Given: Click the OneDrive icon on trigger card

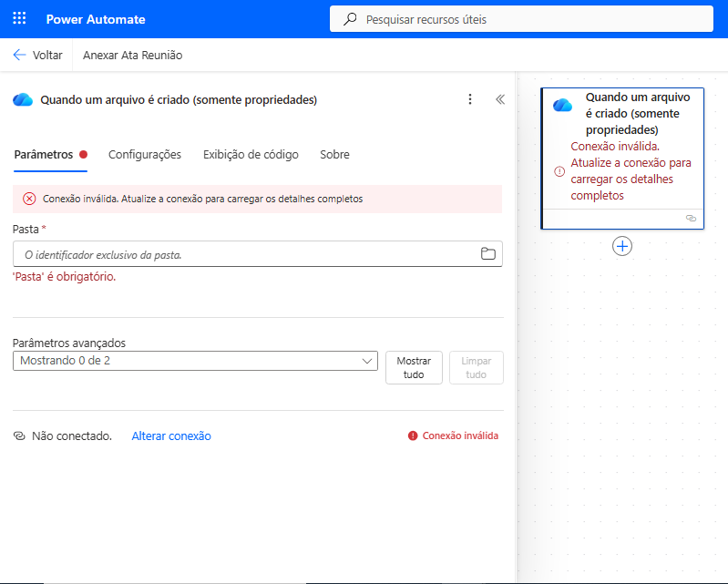Looking at the screenshot, I should (562, 106).
